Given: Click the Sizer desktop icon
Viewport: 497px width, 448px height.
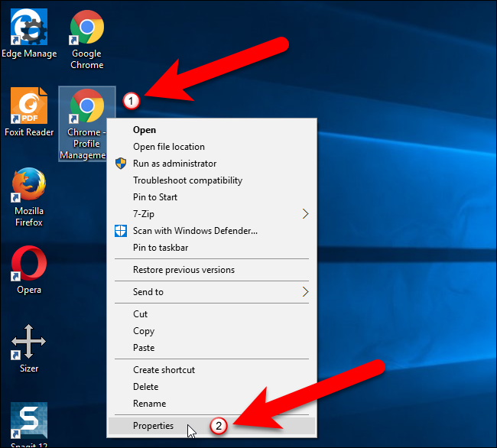Looking at the screenshot, I should (29, 349).
